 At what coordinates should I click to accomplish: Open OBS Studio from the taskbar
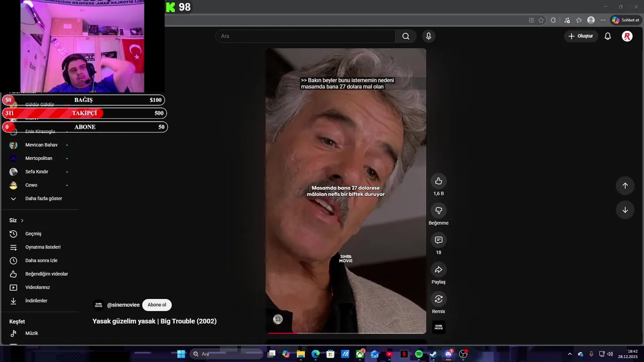[x=463, y=354]
